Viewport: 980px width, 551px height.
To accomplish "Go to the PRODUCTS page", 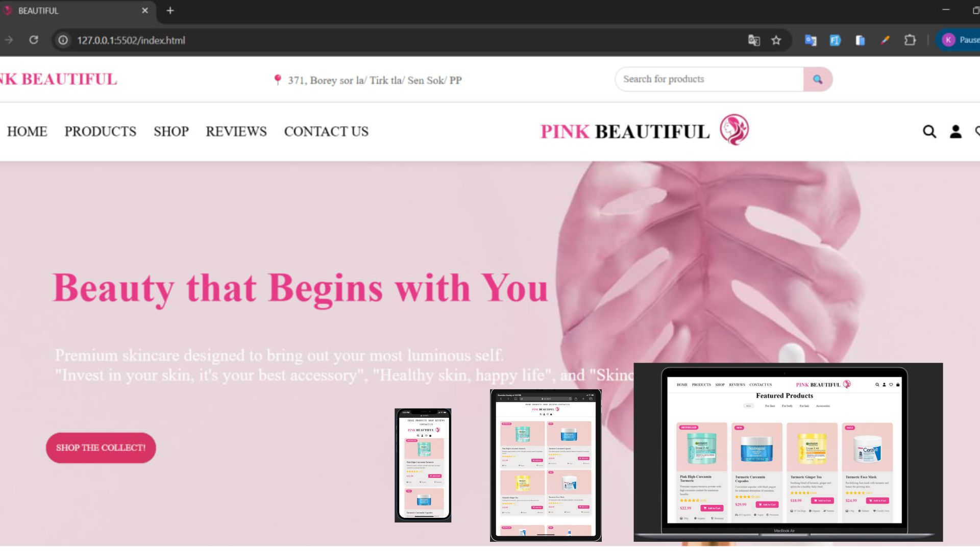I will tap(100, 132).
